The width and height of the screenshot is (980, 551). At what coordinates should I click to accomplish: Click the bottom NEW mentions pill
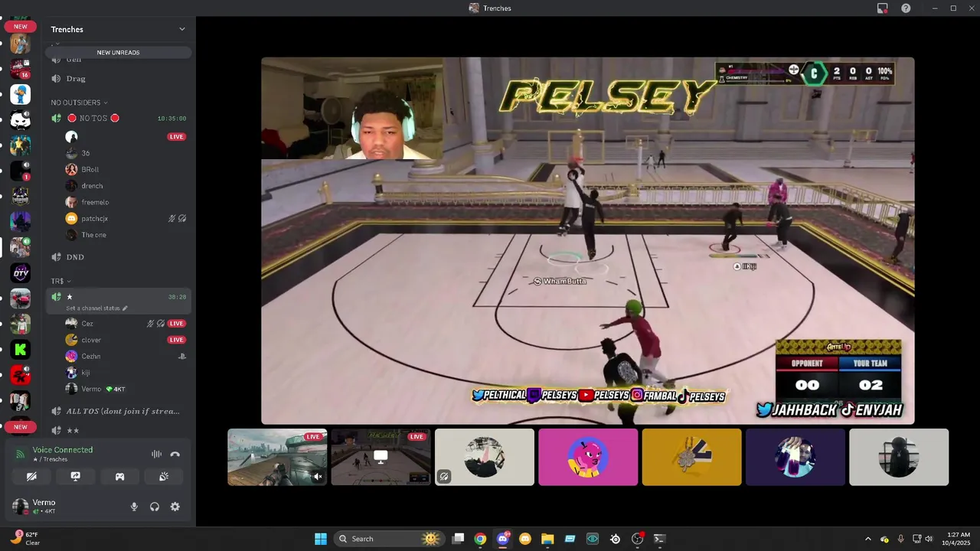pyautogui.click(x=20, y=427)
